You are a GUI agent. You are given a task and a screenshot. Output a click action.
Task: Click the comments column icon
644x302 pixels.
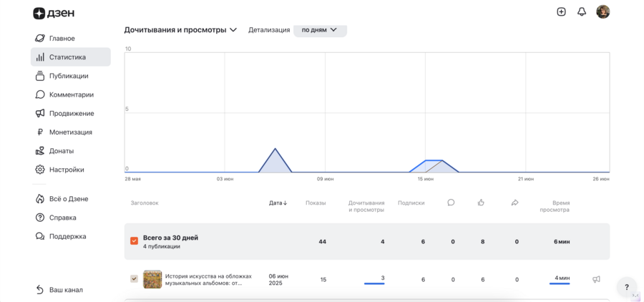451,203
